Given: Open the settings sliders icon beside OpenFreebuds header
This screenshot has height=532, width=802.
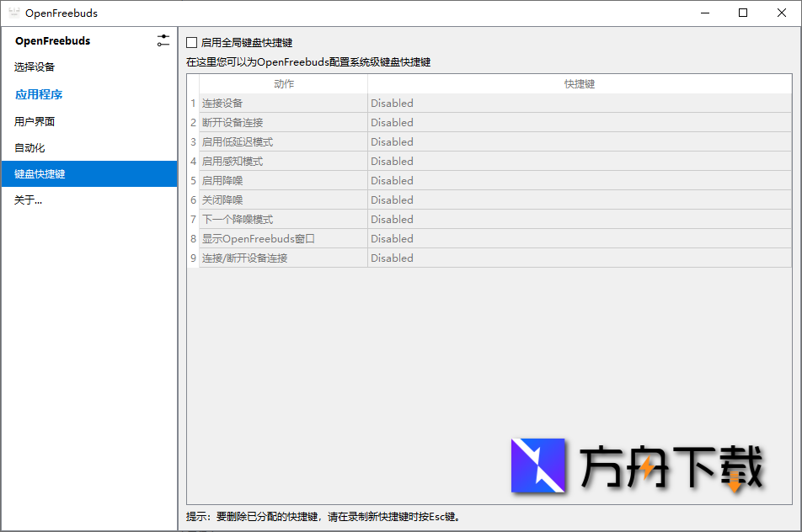Looking at the screenshot, I should tap(163, 40).
